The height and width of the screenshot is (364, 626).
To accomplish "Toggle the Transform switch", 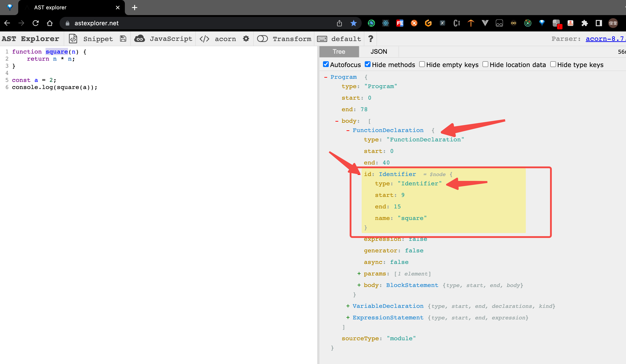I will tap(262, 39).
